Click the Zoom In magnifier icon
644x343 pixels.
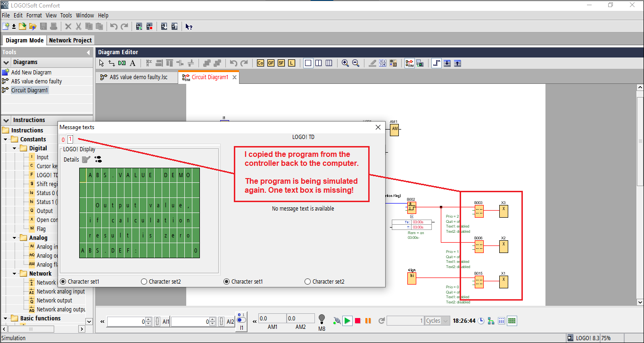[x=345, y=63]
